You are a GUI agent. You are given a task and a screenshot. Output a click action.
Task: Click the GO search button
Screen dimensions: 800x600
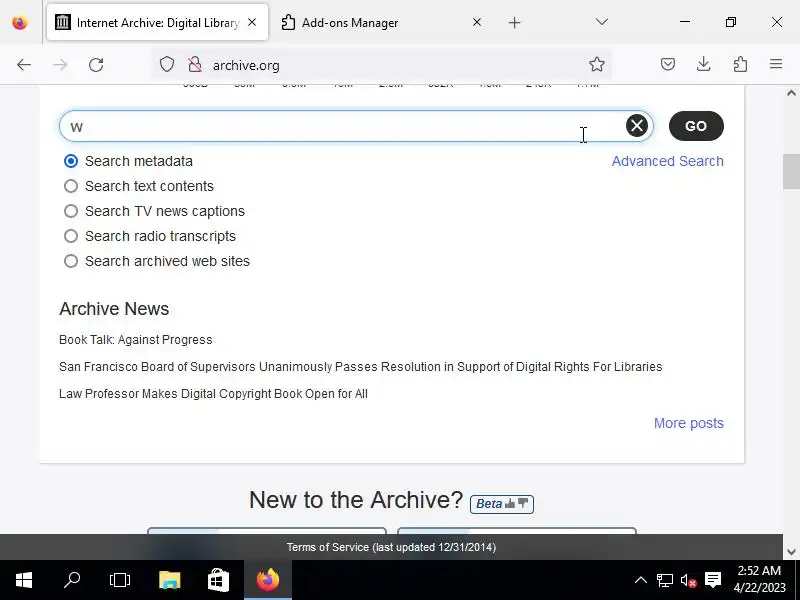pos(696,126)
